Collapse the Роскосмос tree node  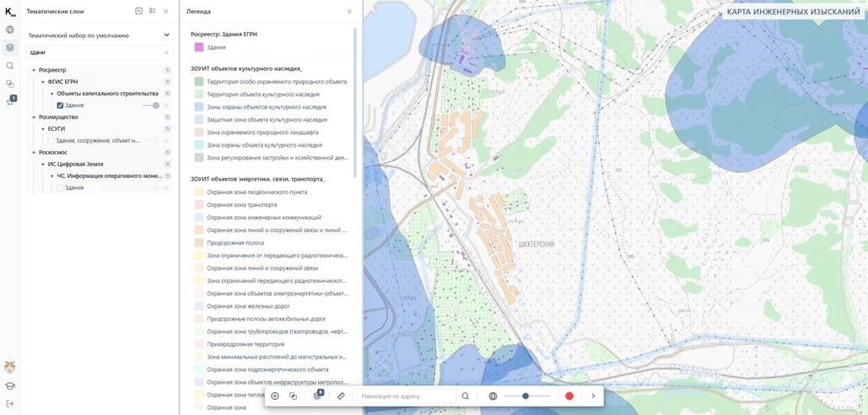pos(33,152)
